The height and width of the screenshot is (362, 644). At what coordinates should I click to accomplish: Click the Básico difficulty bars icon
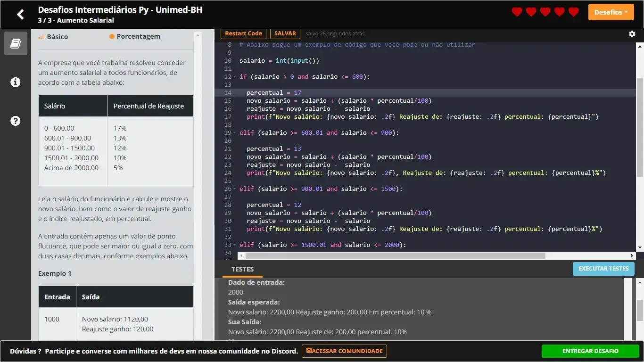point(41,36)
